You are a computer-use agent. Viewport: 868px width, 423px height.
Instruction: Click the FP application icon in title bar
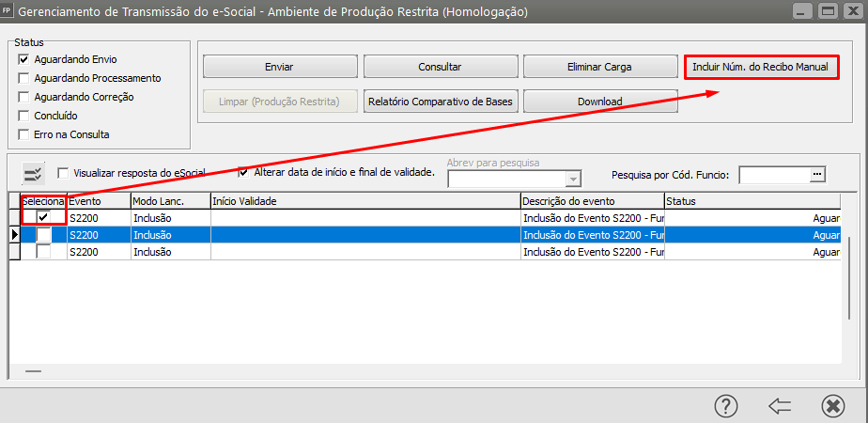click(x=8, y=10)
